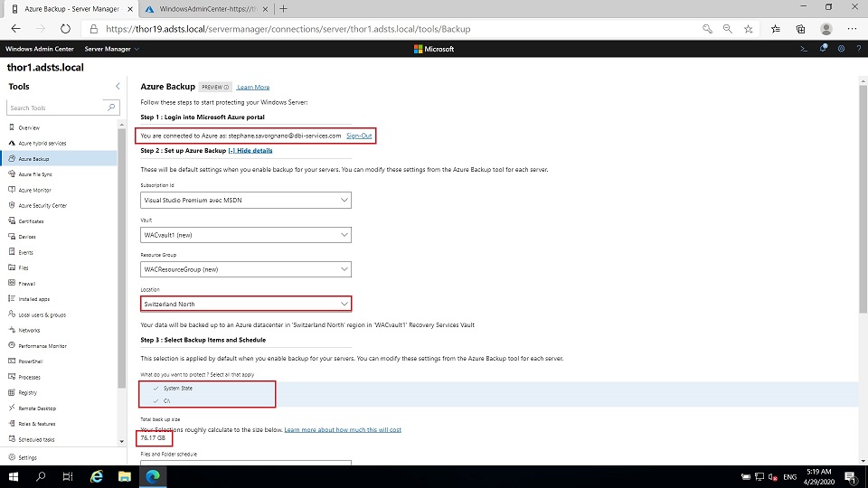The height and width of the screenshot is (488, 868).
Task: Click the Sign-Out link
Action: (x=359, y=136)
